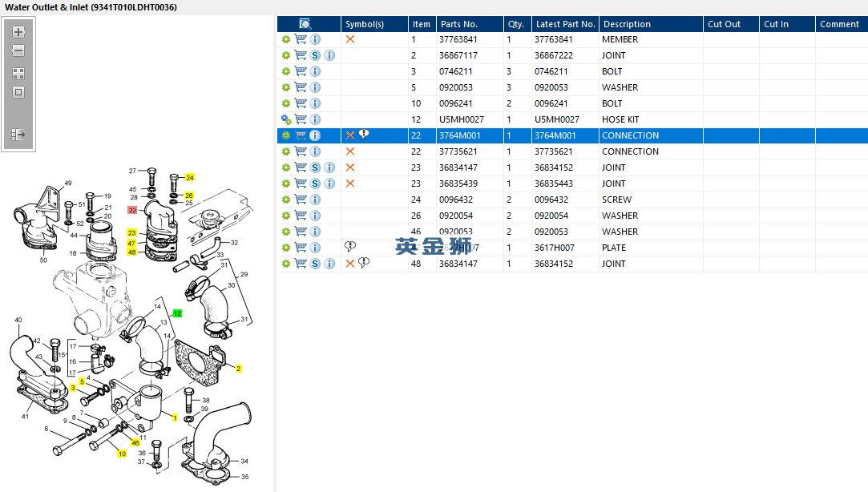Click the Symbol(s) column header
This screenshot has height=492, width=868.
pos(374,24)
